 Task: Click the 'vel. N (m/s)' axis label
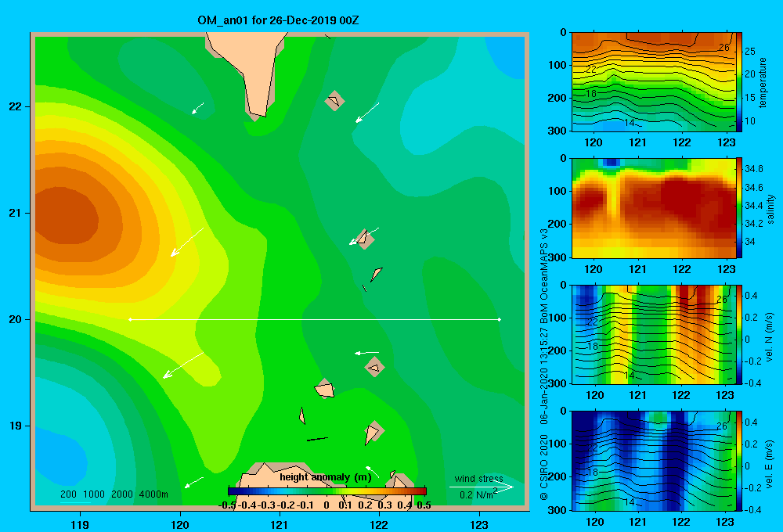coord(770,337)
